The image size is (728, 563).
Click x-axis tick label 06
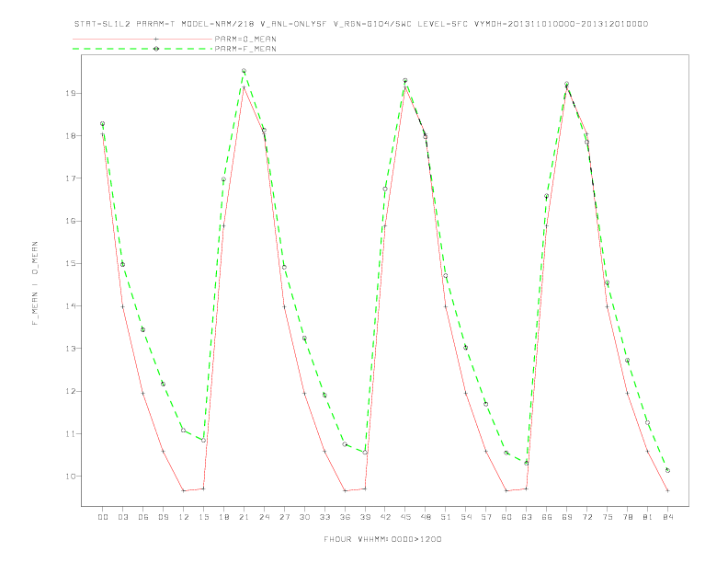(x=143, y=517)
